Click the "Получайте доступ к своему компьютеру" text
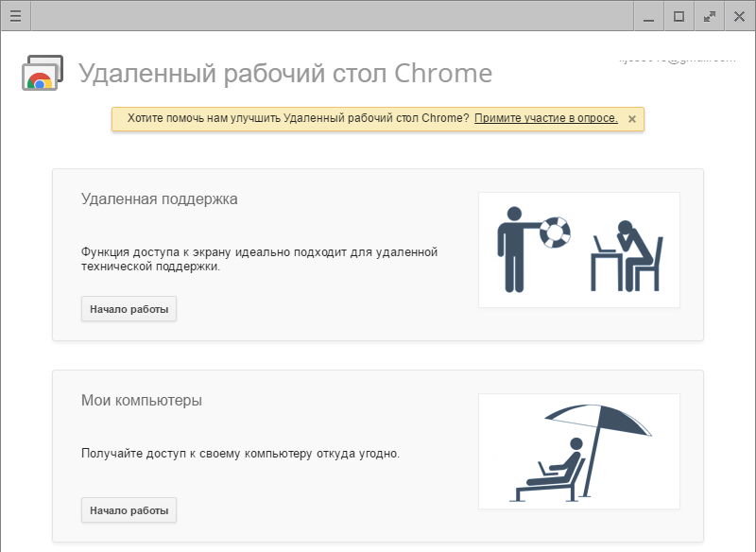756x552 pixels. (240, 454)
